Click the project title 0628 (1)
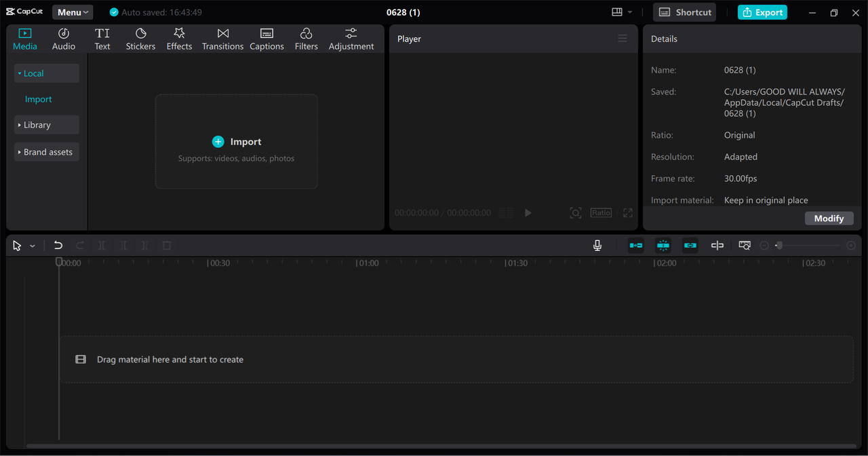The image size is (868, 456). [x=403, y=12]
